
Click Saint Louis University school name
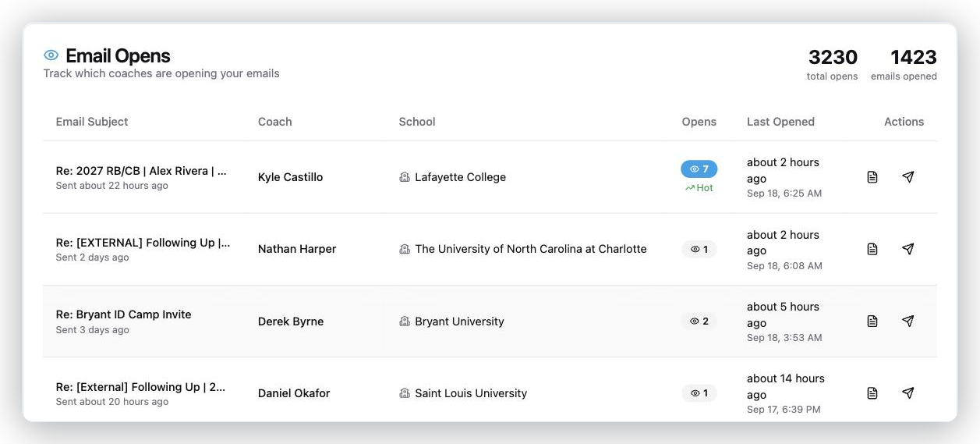pyautogui.click(x=471, y=393)
